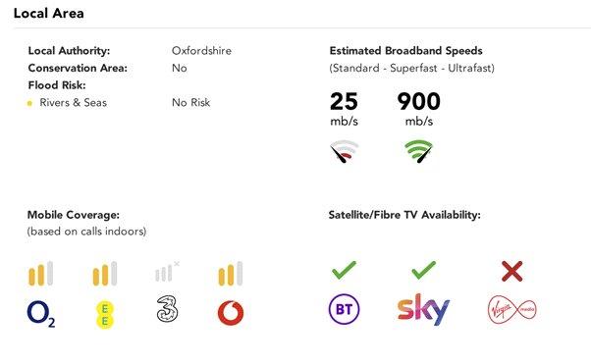
Task: Click the Local Area section heading
Action: tap(49, 13)
